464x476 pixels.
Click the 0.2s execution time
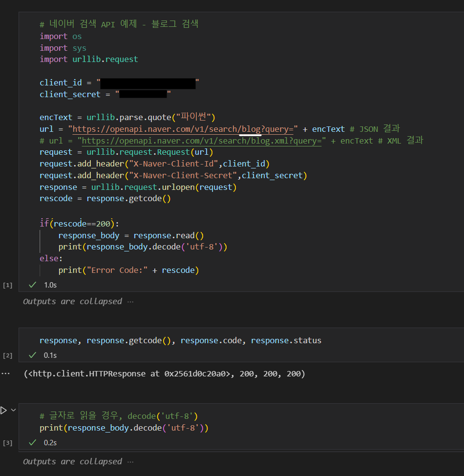50,443
